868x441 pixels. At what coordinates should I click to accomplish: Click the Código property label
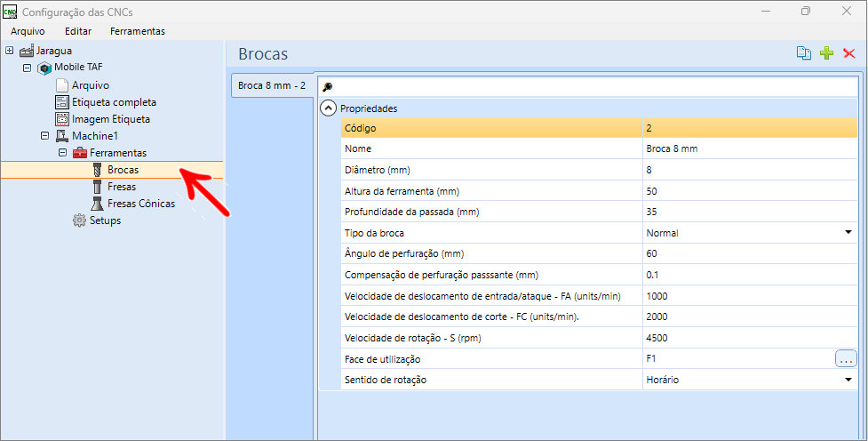[x=361, y=128]
